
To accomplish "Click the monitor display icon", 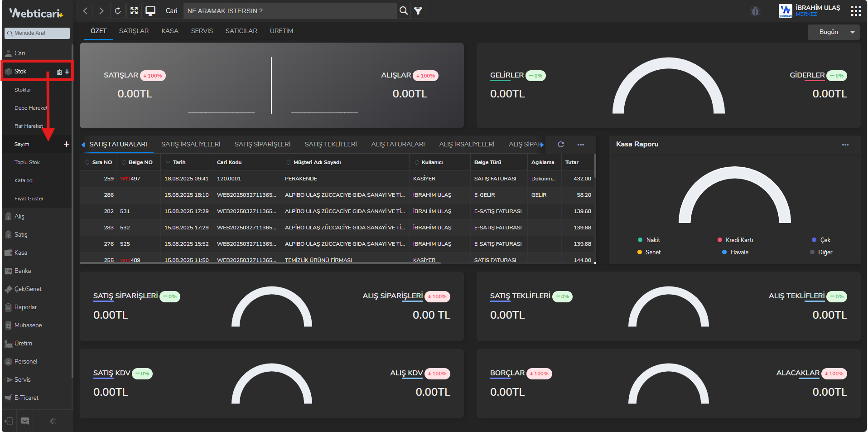I will click(x=150, y=11).
